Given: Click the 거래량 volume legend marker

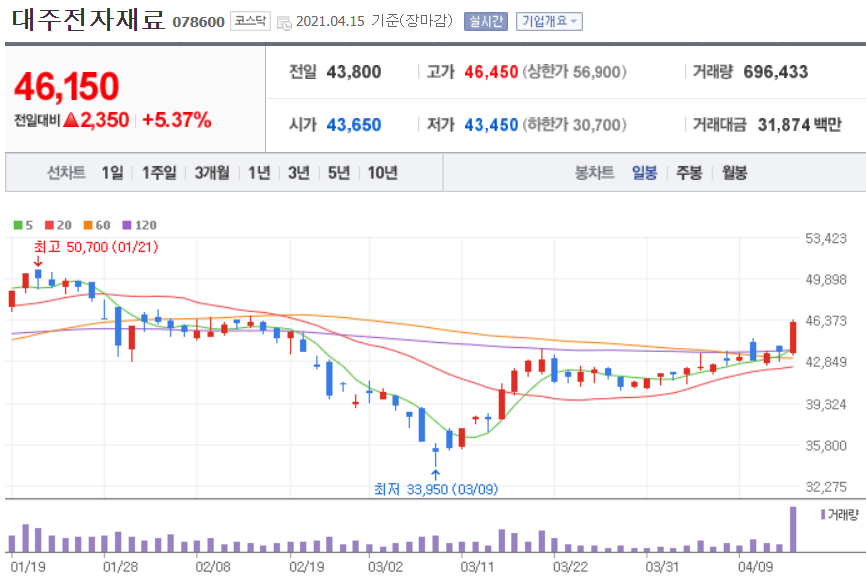Looking at the screenshot, I should click(823, 515).
